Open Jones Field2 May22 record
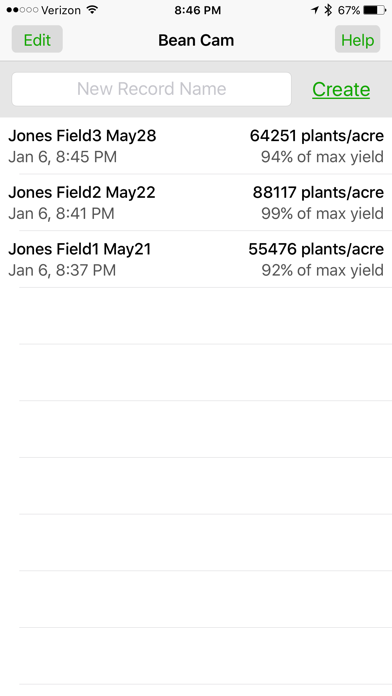Viewport: 392px width, 696px height. (196, 202)
